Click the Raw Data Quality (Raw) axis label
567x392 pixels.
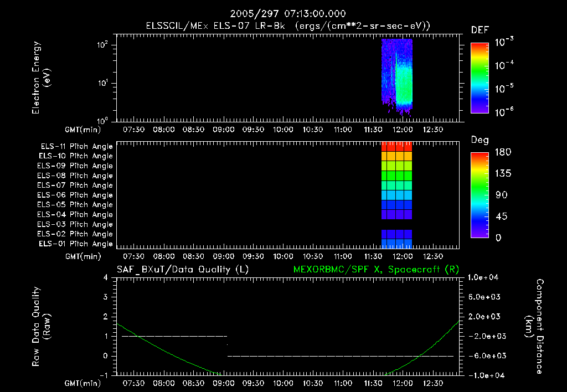point(41,327)
